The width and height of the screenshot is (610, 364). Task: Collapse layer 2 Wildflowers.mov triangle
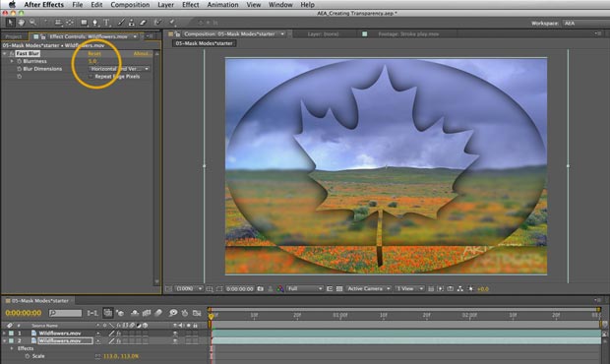[4, 340]
